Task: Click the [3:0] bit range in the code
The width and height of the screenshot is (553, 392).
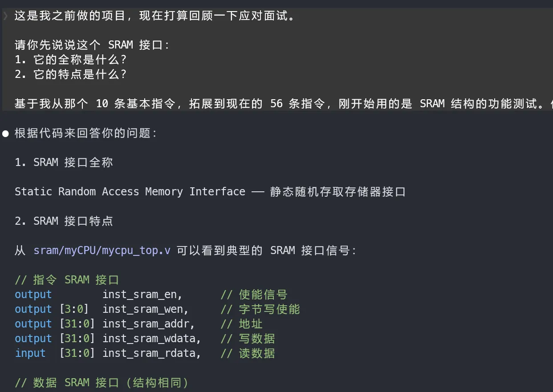Action: pos(74,309)
